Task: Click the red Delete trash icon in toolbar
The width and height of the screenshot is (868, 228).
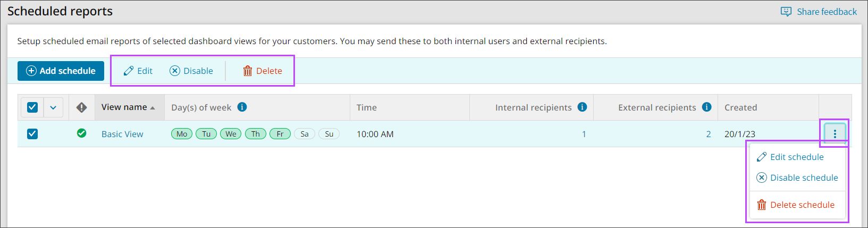Action: 248,71
